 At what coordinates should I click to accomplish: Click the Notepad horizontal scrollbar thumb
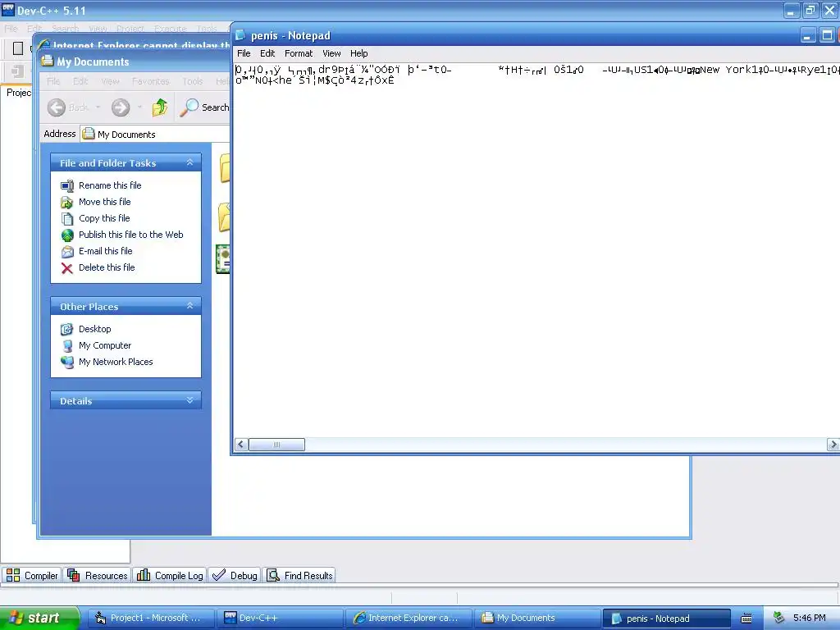coord(277,445)
